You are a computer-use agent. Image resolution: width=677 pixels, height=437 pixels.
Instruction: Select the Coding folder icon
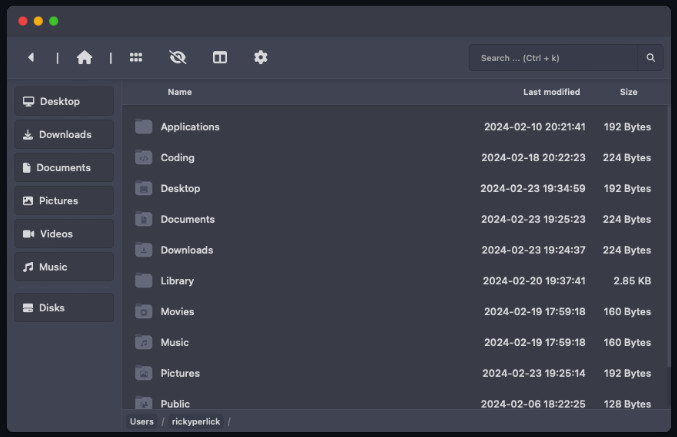[143, 158]
